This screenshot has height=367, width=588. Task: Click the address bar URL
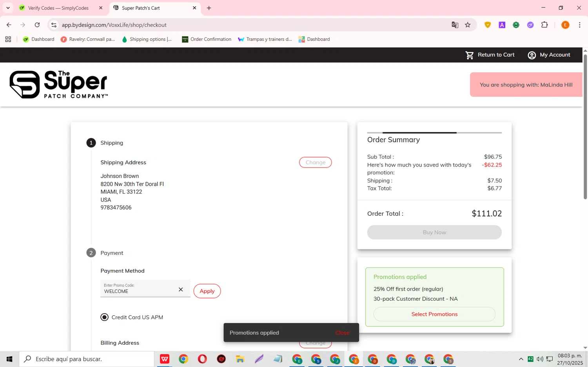(114, 25)
